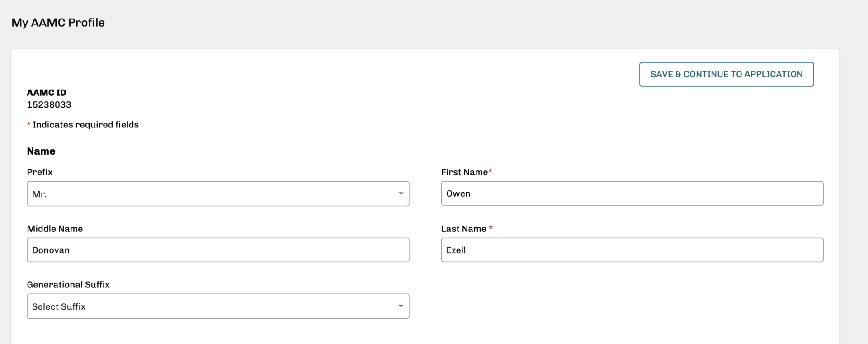Click the Name section heading
868x344 pixels.
(x=41, y=151)
